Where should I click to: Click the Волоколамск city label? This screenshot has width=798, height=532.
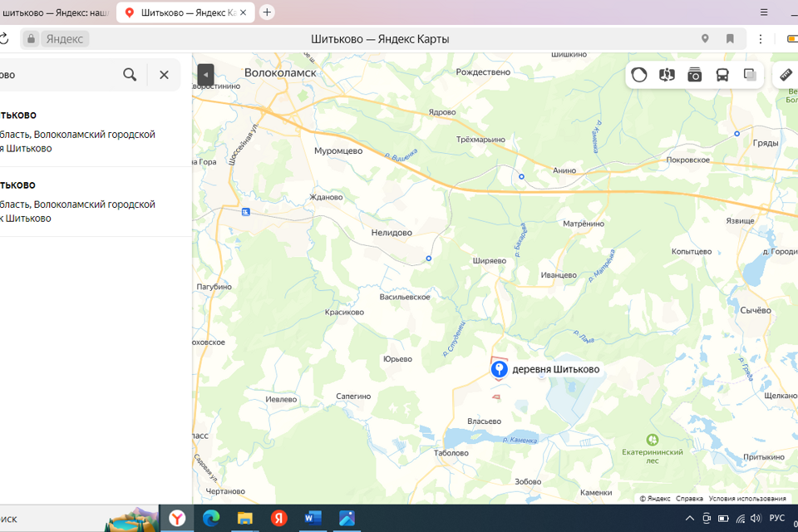coord(280,73)
